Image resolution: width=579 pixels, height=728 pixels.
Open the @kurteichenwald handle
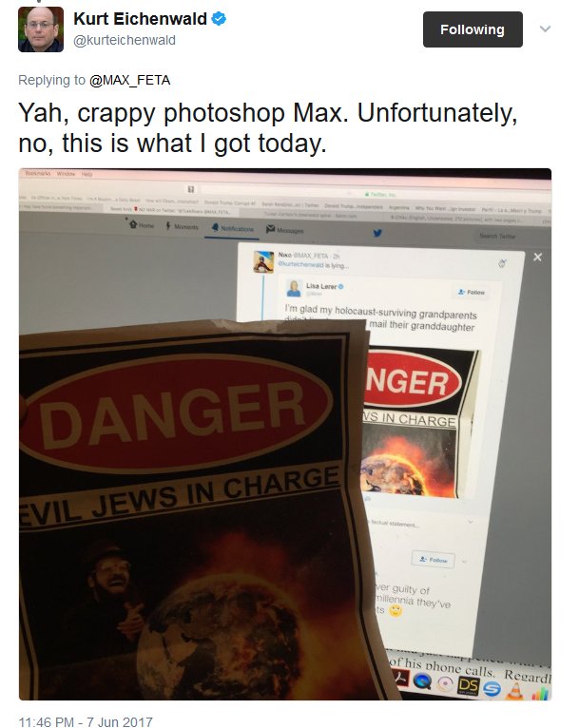[x=125, y=41]
